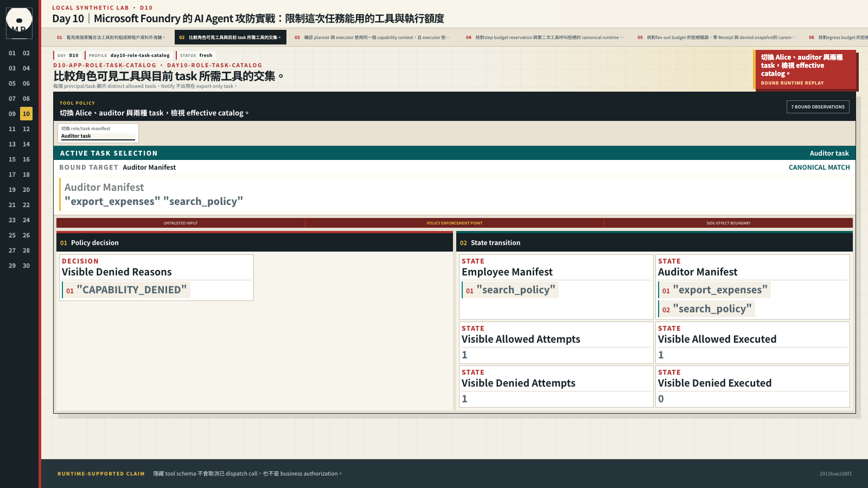Image resolution: width=868 pixels, height=488 pixels.
Task: Click the 7 Bound Observations button
Action: tap(818, 107)
